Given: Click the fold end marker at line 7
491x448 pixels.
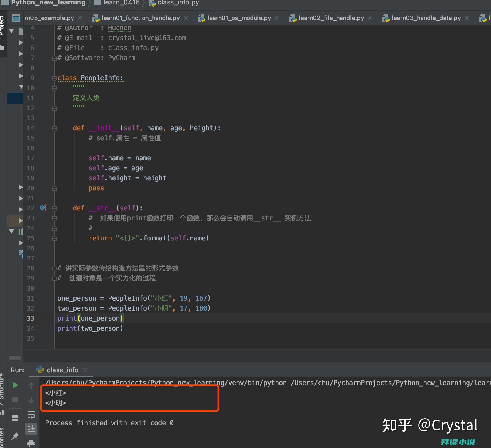Looking at the screenshot, I should point(55,58).
